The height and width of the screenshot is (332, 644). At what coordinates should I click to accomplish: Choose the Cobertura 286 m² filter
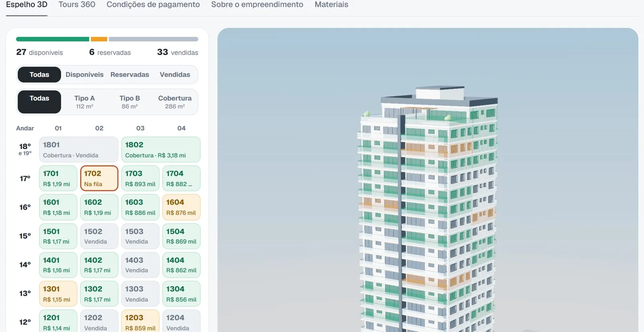click(x=175, y=102)
